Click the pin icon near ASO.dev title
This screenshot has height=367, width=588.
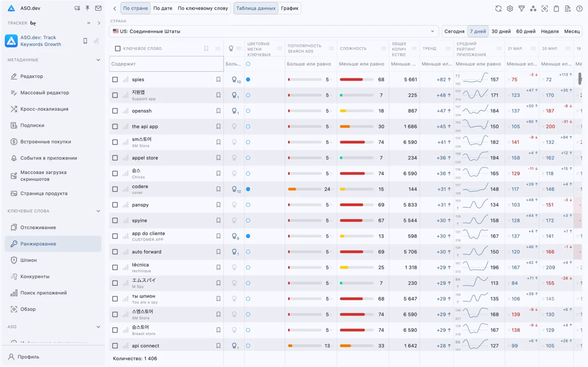click(87, 8)
